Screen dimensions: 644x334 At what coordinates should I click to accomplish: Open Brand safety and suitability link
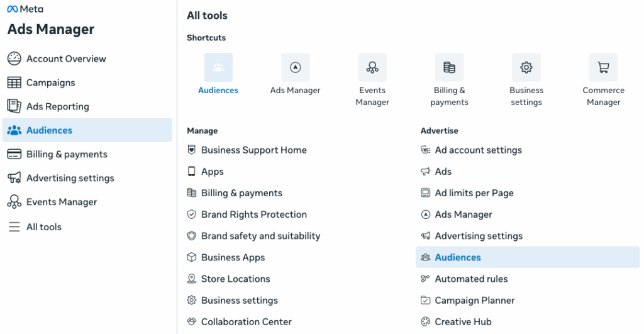tap(261, 236)
